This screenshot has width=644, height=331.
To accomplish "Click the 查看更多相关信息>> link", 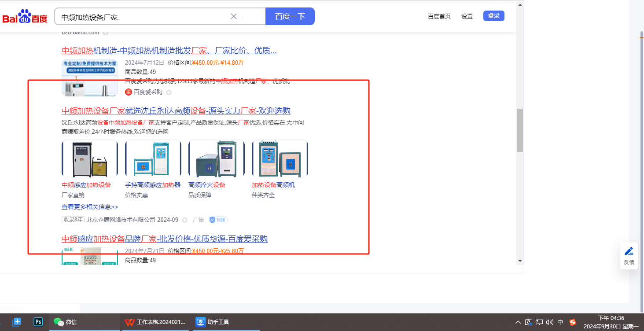I will [90, 207].
